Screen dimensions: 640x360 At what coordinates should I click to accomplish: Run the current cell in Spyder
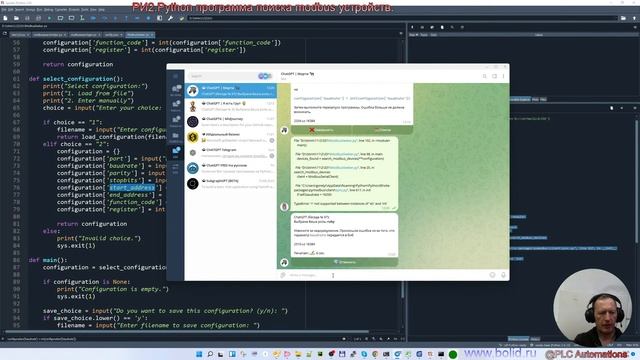tap(60, 18)
